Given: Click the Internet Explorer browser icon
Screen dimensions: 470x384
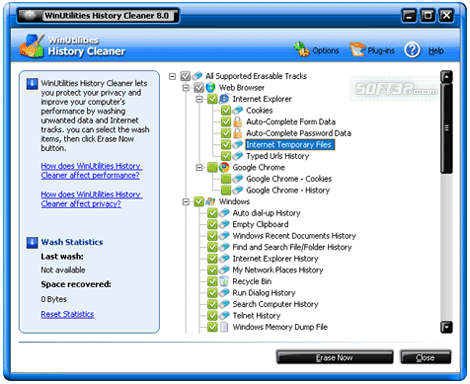Looking at the screenshot, I should 224,99.
